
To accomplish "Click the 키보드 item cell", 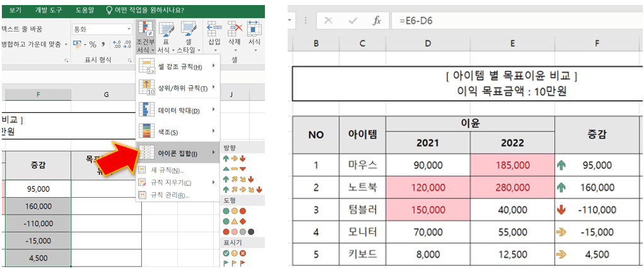I will click(x=362, y=255).
